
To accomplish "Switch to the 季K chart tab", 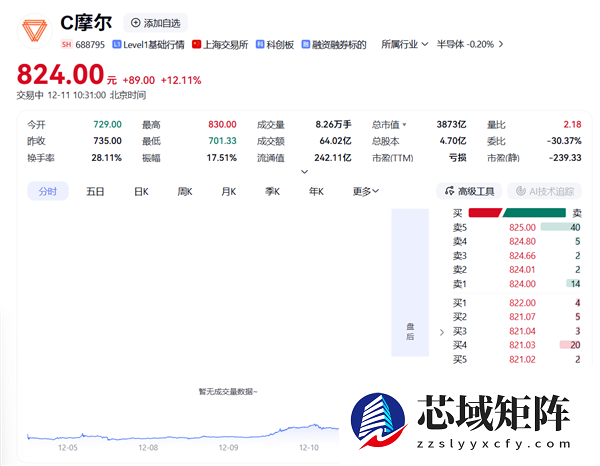I will coord(273,191).
